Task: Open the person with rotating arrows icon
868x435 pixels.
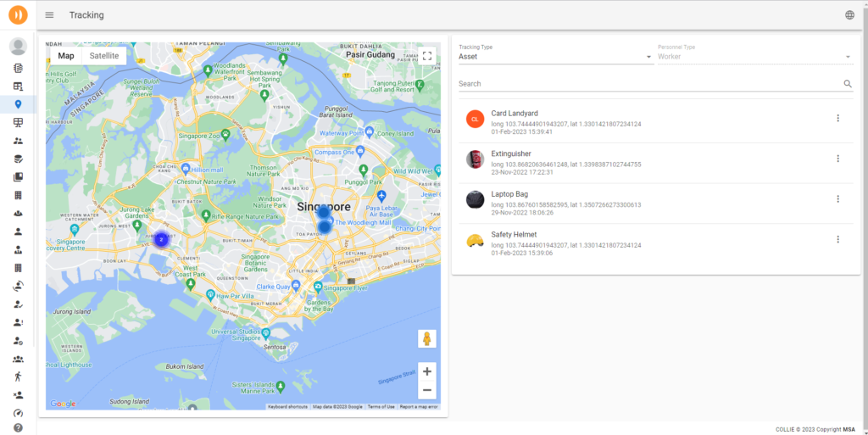Action: click(x=19, y=286)
